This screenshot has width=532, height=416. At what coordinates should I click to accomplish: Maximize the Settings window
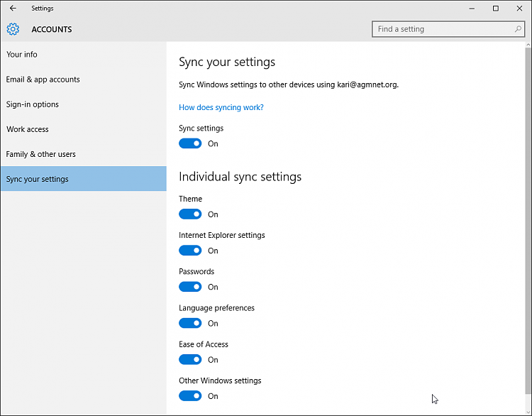coord(496,9)
